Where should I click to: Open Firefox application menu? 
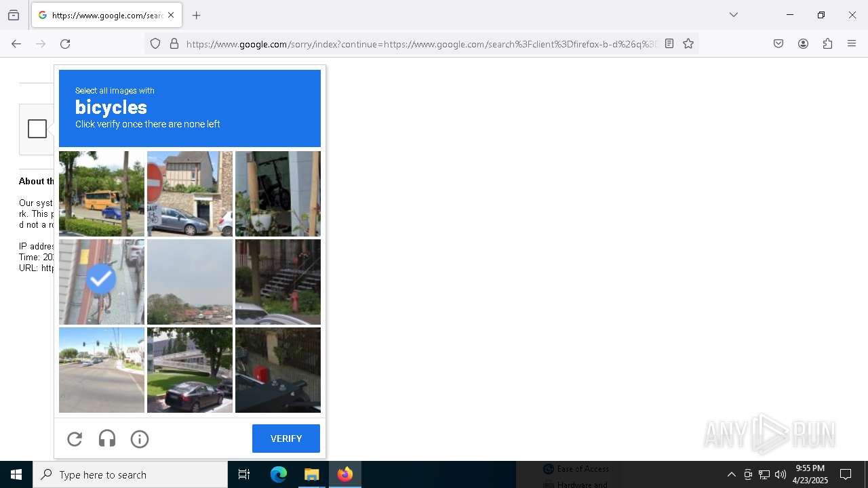click(x=852, y=43)
